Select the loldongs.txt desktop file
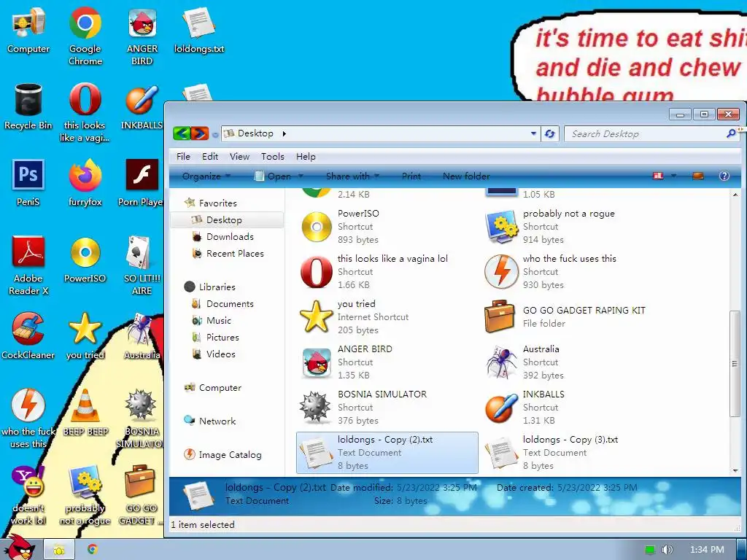This screenshot has height=560, width=747. click(199, 30)
